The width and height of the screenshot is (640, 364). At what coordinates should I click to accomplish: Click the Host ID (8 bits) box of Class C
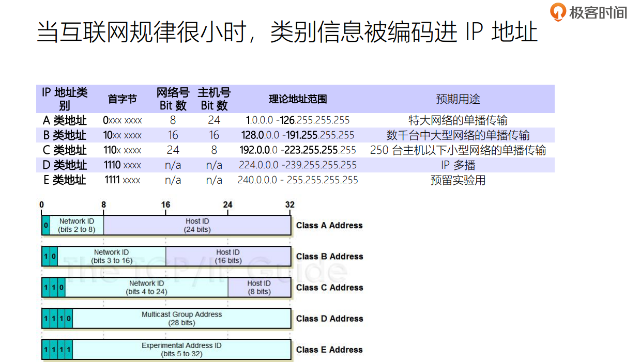pos(259,287)
